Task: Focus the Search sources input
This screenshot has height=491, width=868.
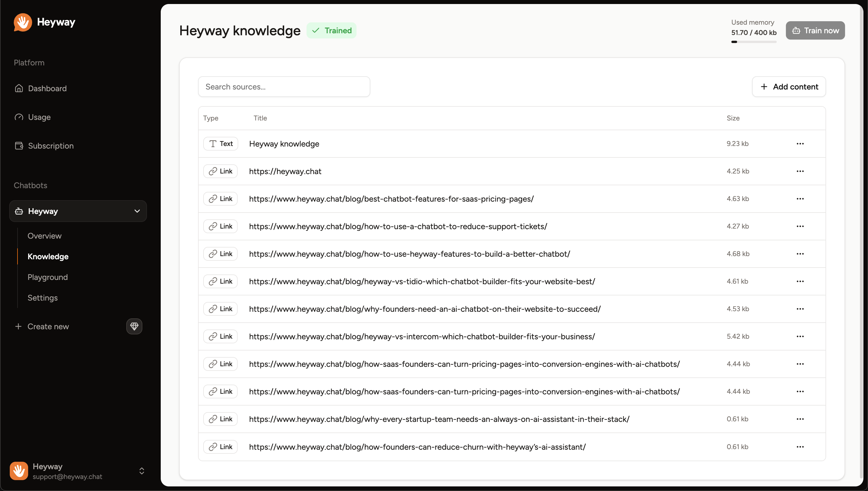Action: [284, 87]
